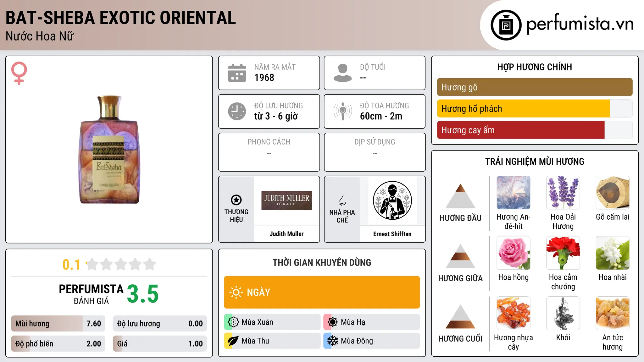Click the perfumista.vn perfume bottle logo icon

(506, 25)
